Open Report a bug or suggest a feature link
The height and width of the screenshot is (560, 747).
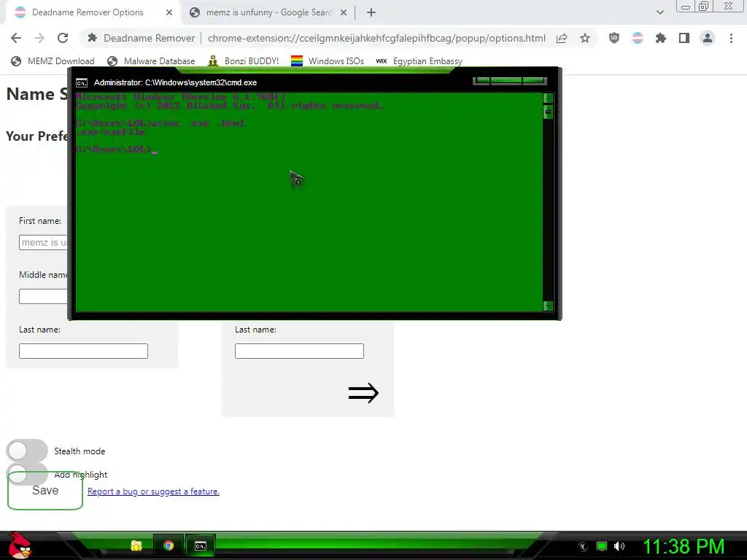153,491
